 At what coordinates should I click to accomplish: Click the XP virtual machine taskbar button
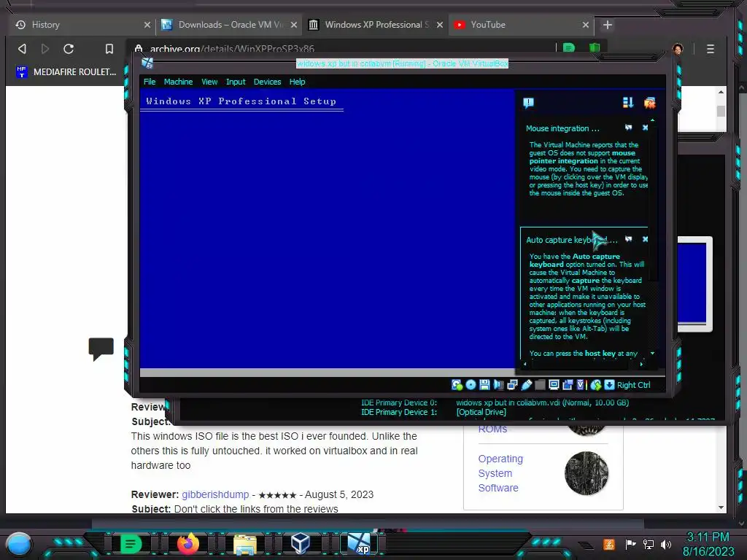click(359, 543)
